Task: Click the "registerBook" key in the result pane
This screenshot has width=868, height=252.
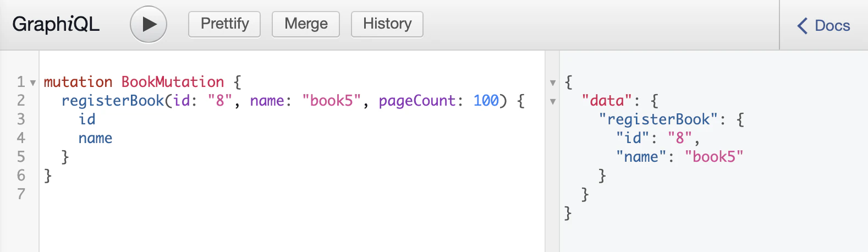Action: [x=658, y=119]
